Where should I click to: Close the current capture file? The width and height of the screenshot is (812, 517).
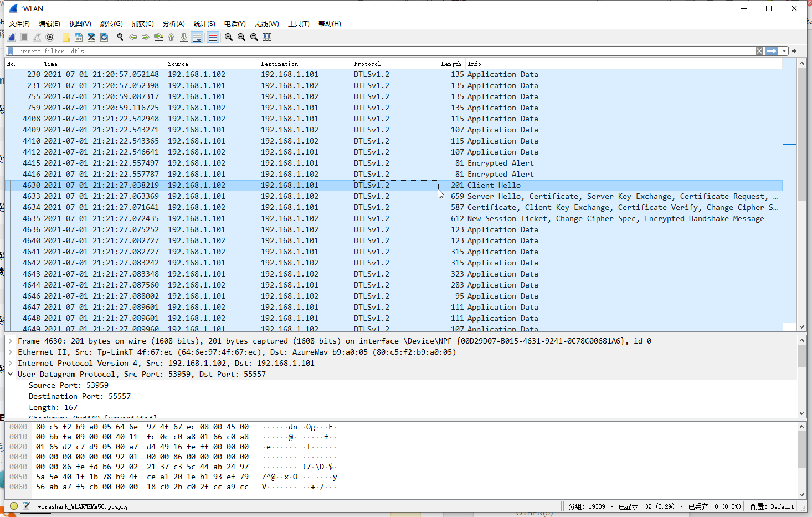(91, 37)
